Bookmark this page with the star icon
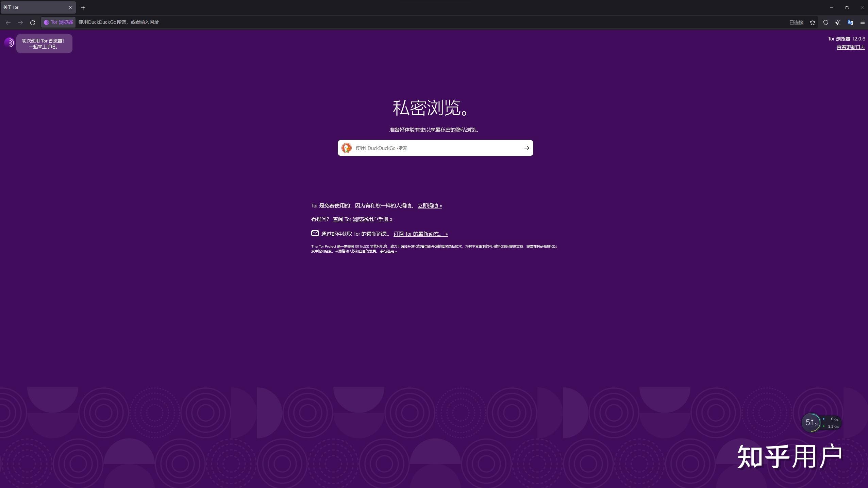This screenshot has width=868, height=488. 813,22
